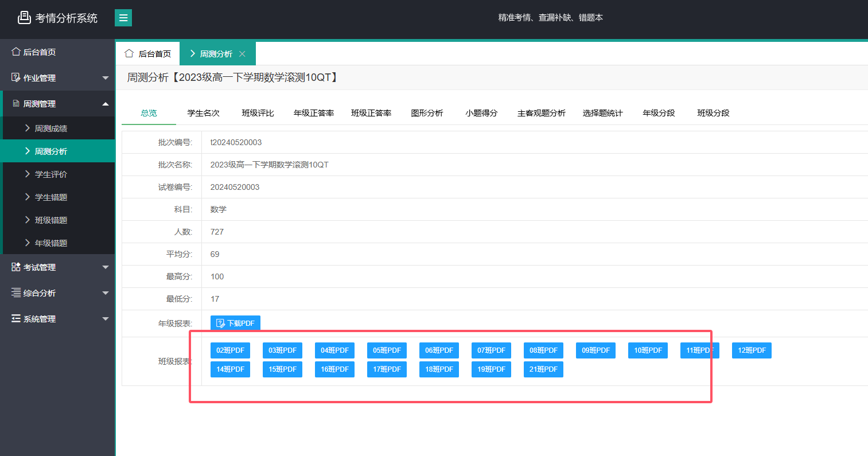The image size is (868, 456).
Task: Open 班级错题 in the sidebar
Action: coord(59,220)
